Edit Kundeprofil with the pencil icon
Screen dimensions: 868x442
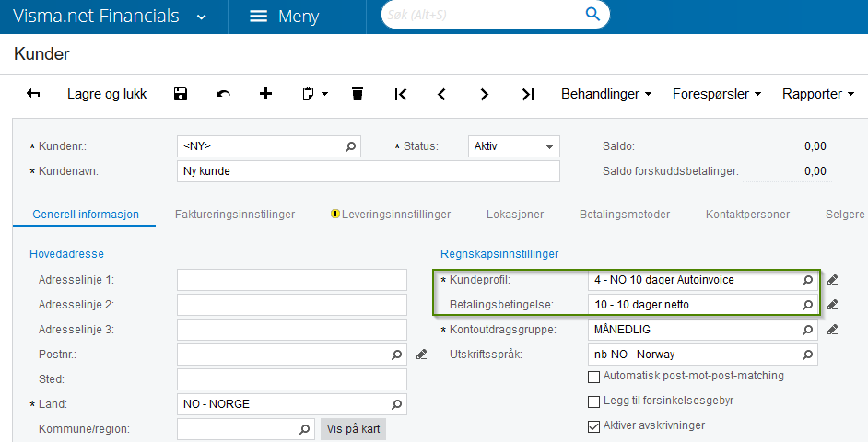[833, 280]
